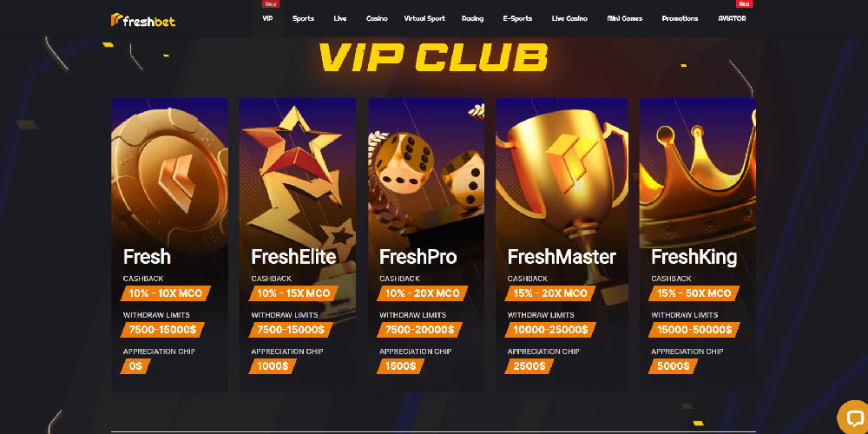Viewport: 868px width, 434px height.
Task: Navigate to the Racing section
Action: 472,18
